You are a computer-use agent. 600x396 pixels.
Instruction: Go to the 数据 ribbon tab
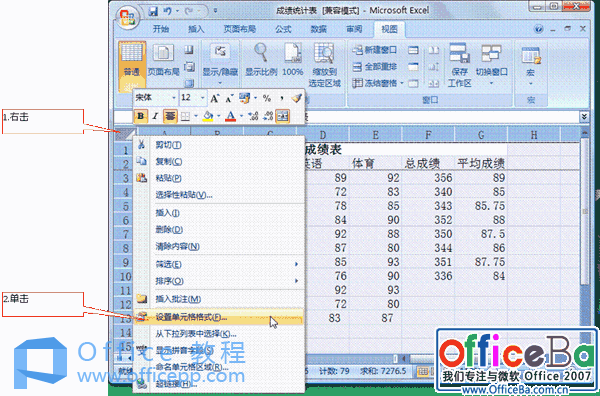coord(318,29)
